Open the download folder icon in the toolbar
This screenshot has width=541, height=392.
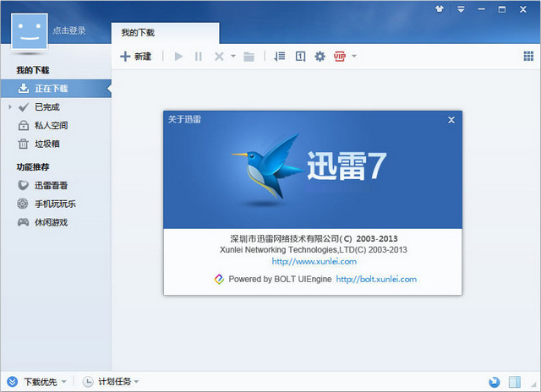[x=249, y=57]
